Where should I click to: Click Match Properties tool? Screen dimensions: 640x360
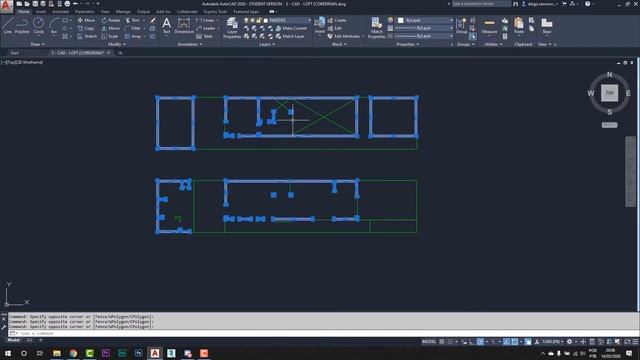tap(376, 28)
